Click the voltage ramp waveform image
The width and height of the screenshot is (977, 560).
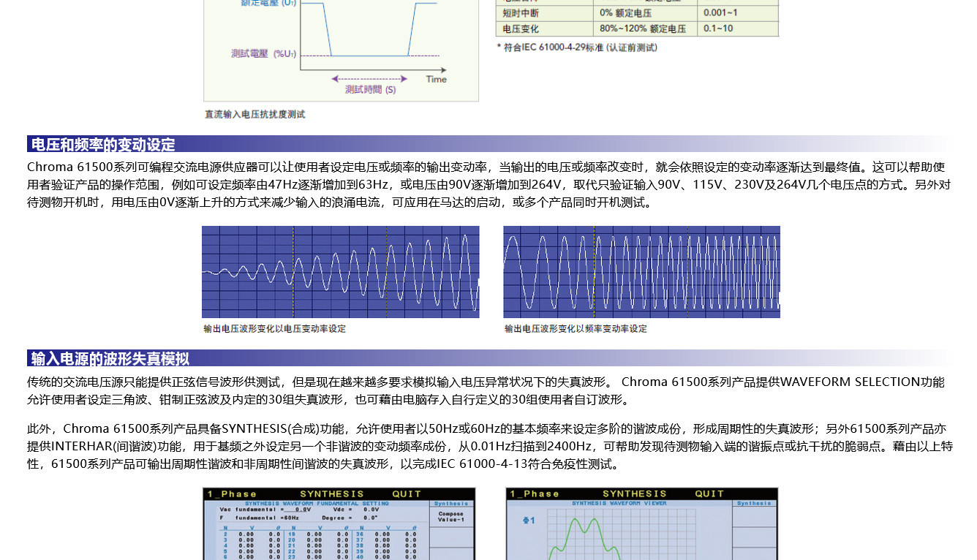tap(340, 272)
